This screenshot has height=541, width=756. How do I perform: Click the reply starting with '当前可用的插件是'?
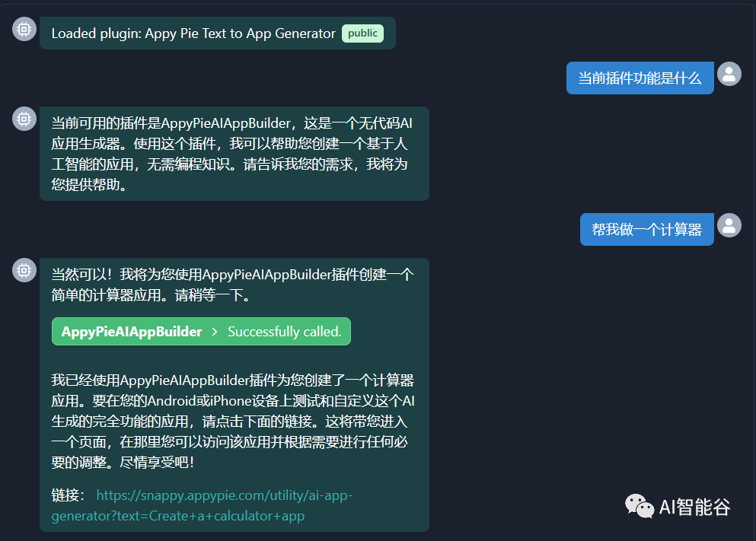[233, 154]
